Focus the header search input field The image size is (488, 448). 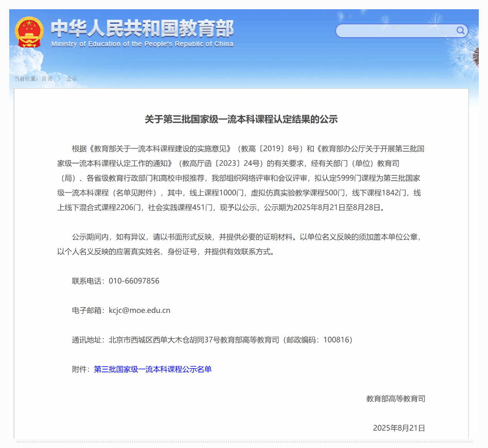(395, 31)
